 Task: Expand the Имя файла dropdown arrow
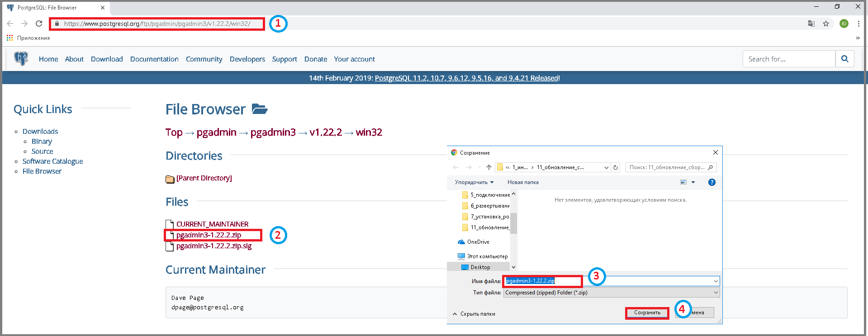[x=716, y=281]
